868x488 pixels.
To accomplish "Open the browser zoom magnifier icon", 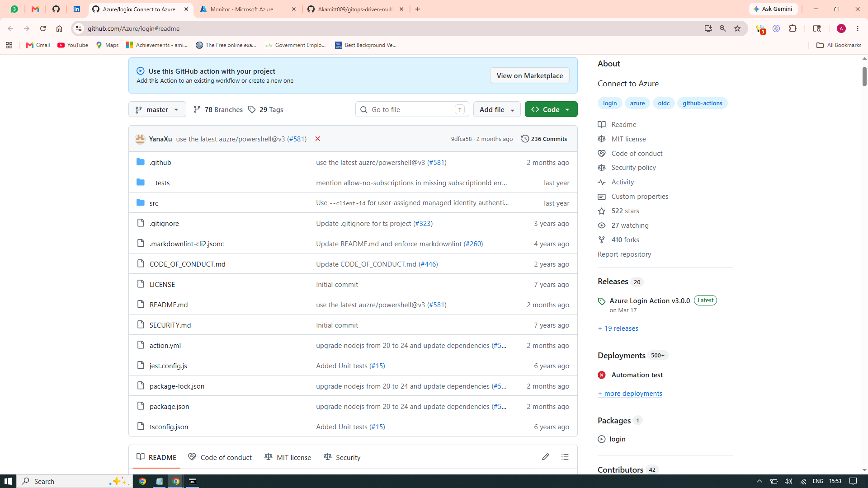I will [x=723, y=28].
